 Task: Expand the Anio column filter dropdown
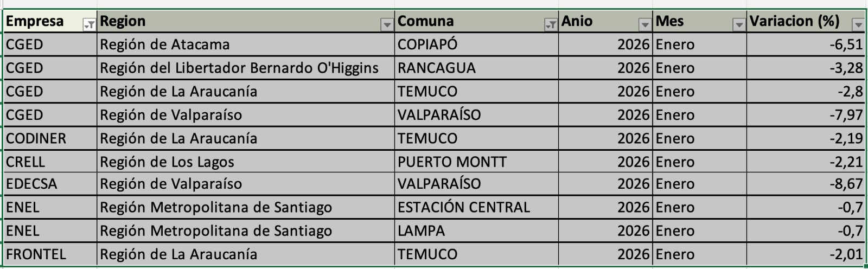point(645,24)
